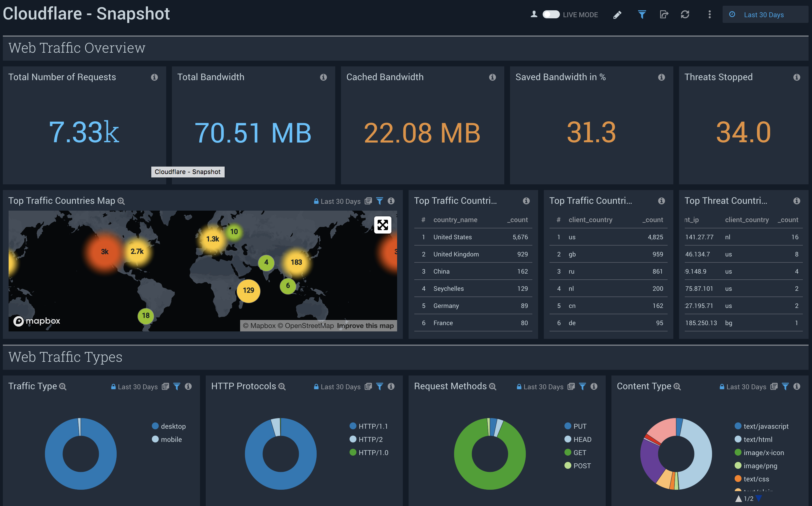Click the share dashboard icon
This screenshot has width=812, height=506.
coord(664,14)
